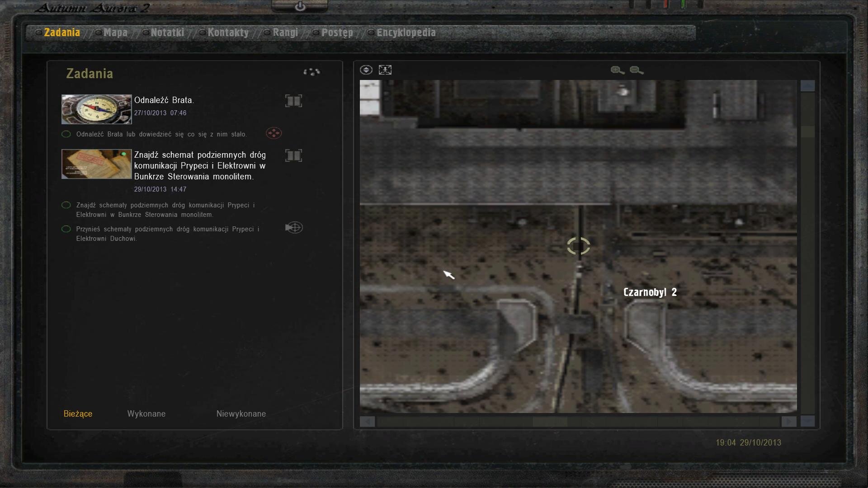Click map horizontal scrollbar left arrow
The width and height of the screenshot is (868, 488).
pyautogui.click(x=367, y=422)
